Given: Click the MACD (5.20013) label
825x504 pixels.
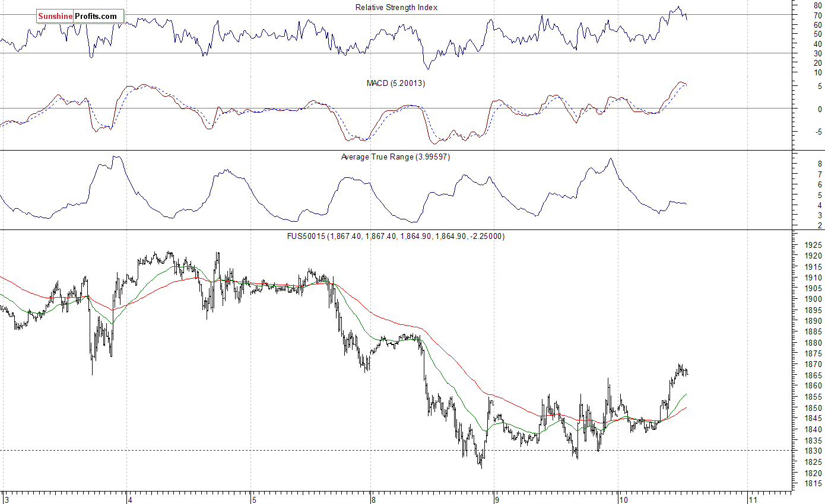Looking at the screenshot, I should pyautogui.click(x=396, y=84).
